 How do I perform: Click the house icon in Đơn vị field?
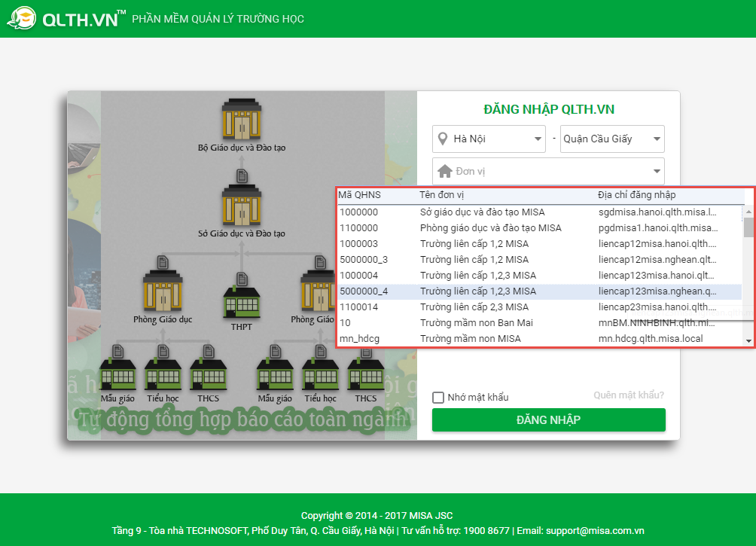[x=444, y=171]
